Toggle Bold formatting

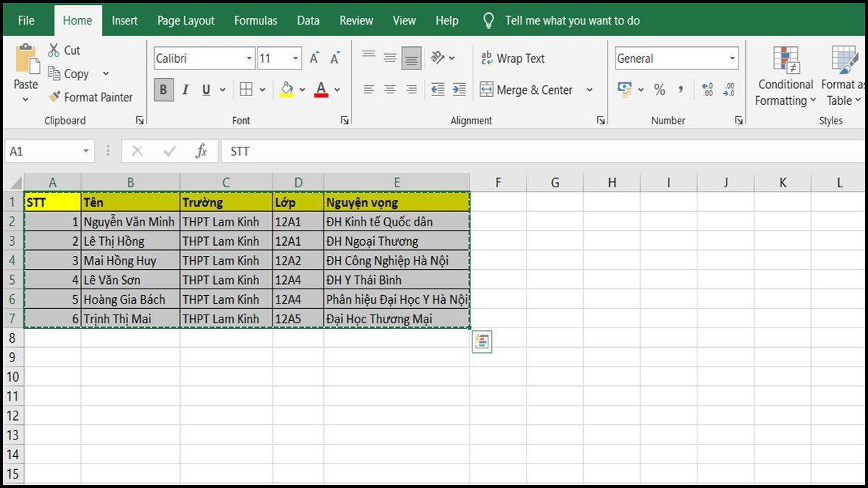163,90
